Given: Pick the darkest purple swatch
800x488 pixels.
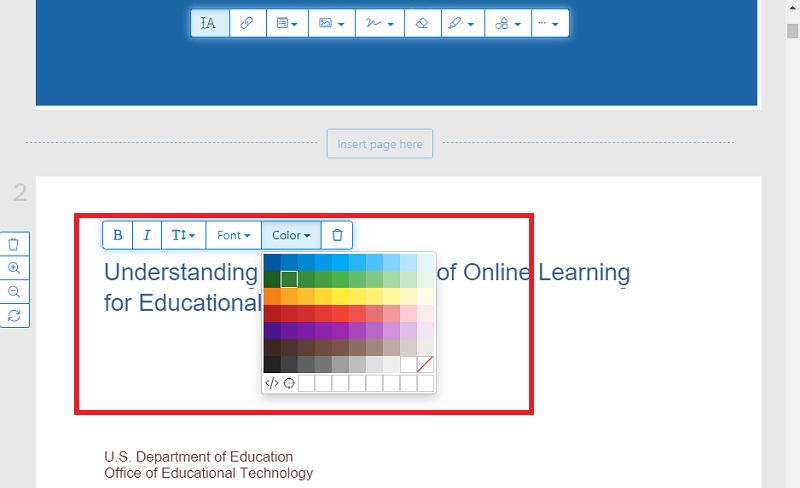Looking at the screenshot, I should 272,330.
